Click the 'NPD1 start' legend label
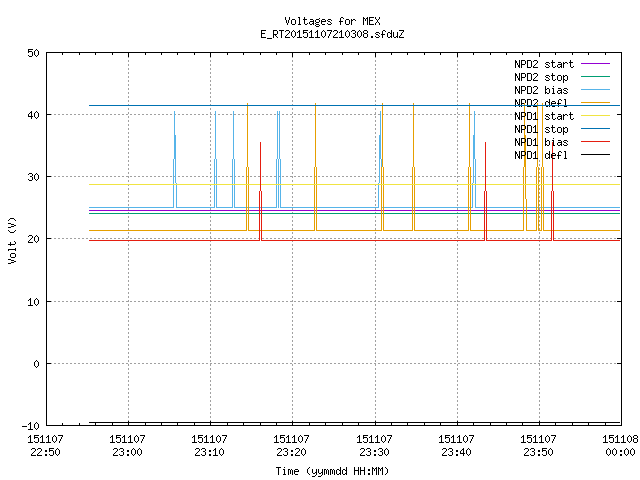This screenshot has width=640, height=480. pyautogui.click(x=544, y=116)
